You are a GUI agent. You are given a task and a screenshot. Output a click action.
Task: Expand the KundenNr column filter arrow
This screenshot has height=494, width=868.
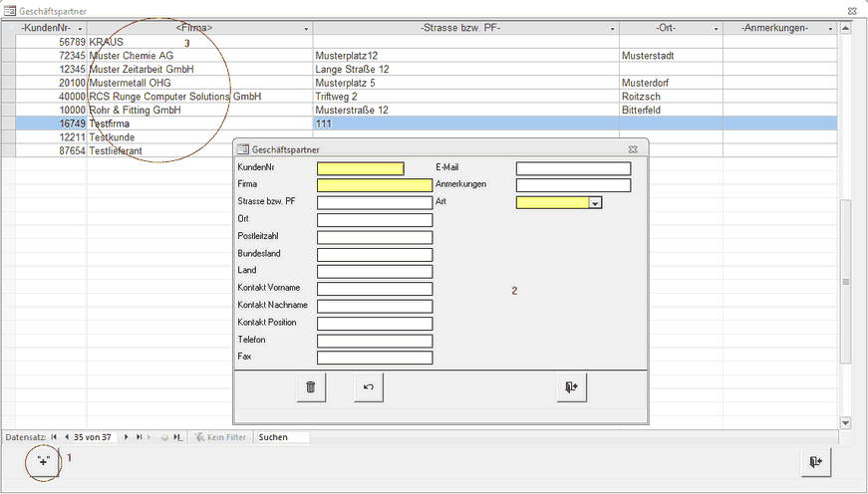(80, 30)
